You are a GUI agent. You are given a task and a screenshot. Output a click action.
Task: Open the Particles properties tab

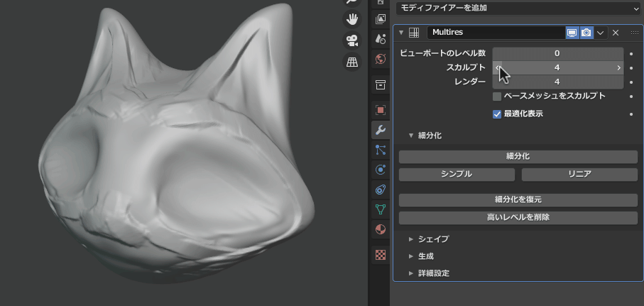click(381, 150)
